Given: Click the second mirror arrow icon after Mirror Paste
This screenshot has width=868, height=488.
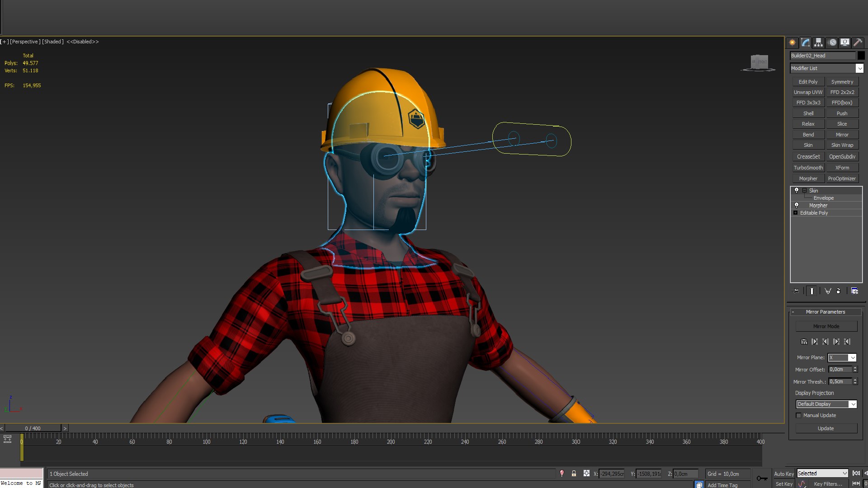Looking at the screenshot, I should [x=826, y=342].
